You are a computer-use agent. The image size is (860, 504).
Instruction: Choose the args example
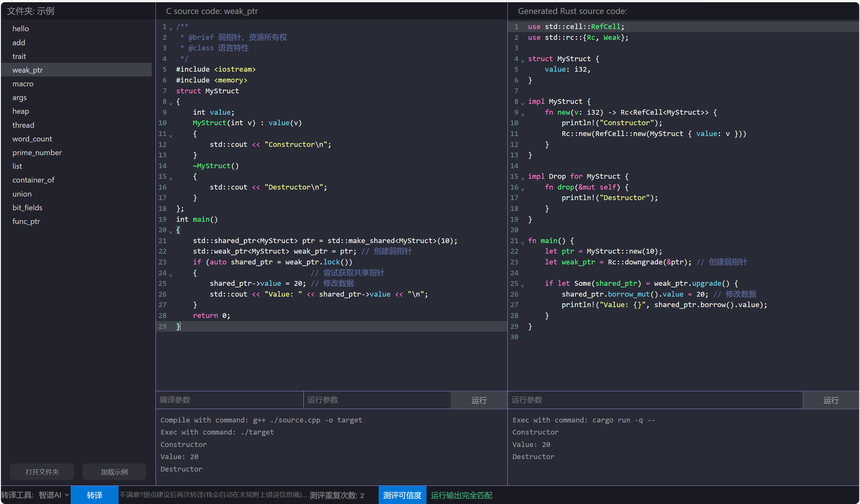click(x=77, y=97)
